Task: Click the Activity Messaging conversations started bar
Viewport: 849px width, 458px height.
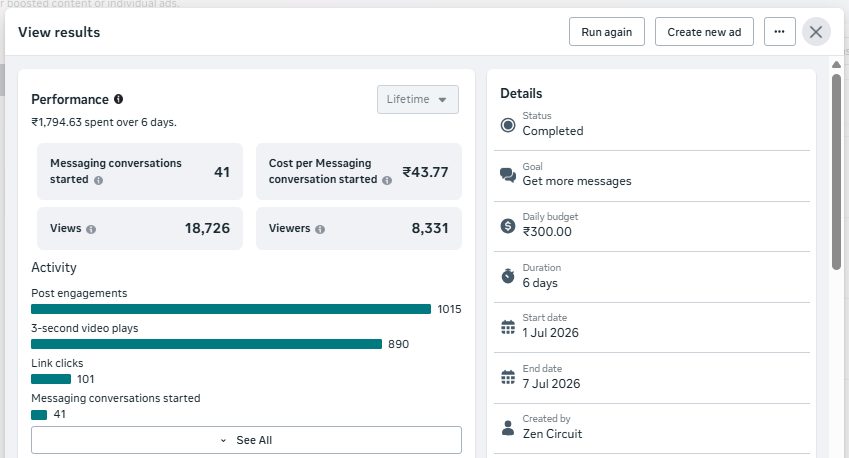Action: [39, 415]
